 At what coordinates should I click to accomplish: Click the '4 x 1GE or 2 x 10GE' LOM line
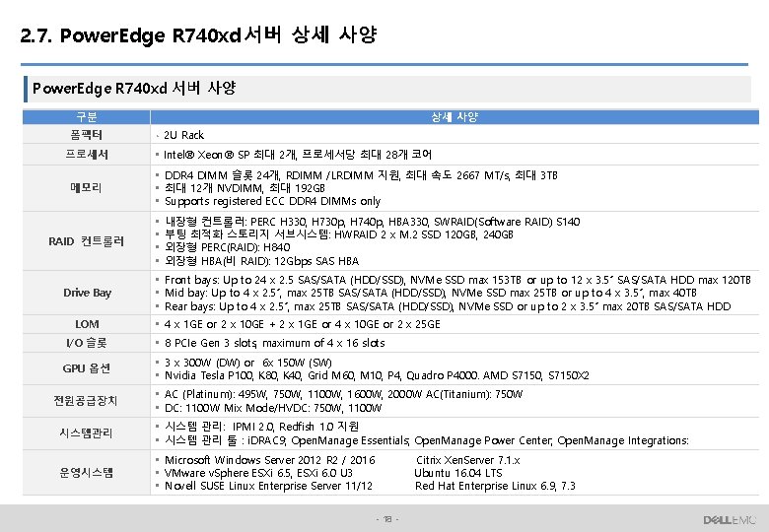(302, 324)
